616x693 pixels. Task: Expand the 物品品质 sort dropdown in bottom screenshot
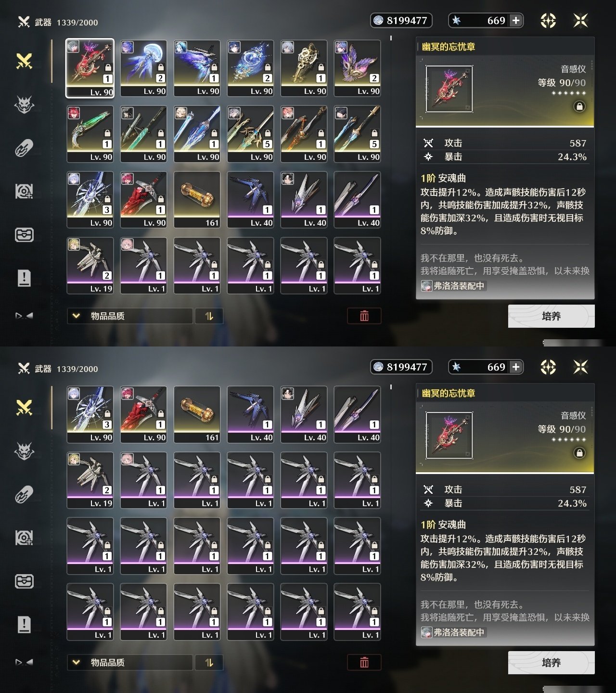130,663
